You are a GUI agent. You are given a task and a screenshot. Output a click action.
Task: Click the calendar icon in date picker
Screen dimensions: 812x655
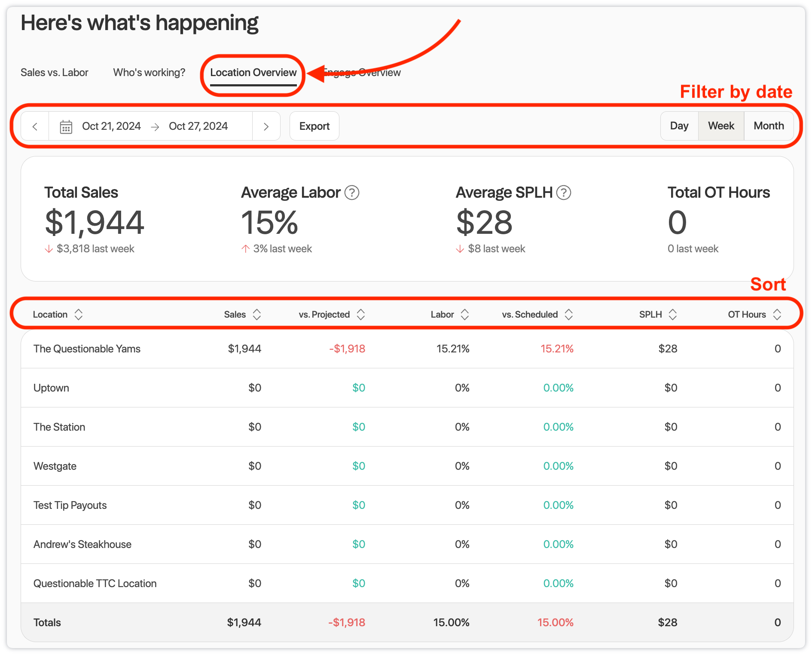[66, 127]
